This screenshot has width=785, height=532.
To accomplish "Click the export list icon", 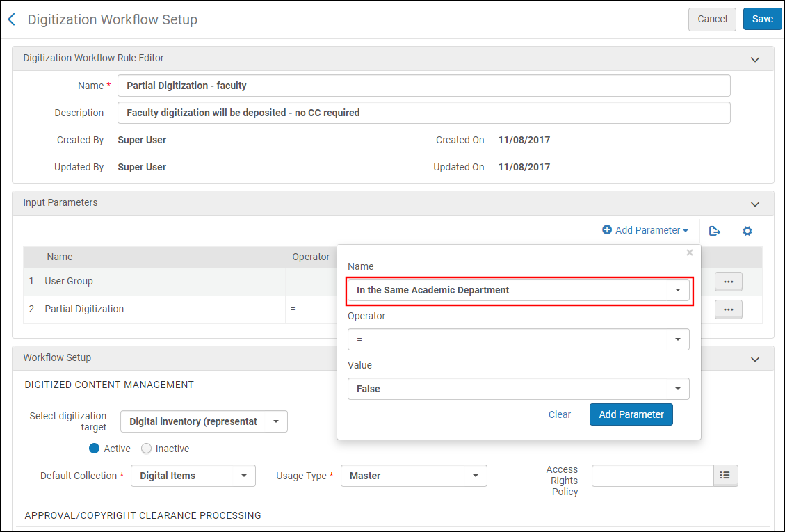I will click(714, 231).
